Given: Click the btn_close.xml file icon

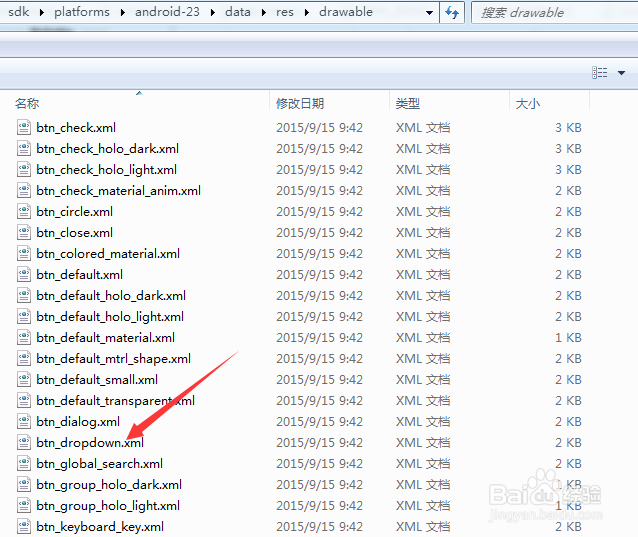Looking at the screenshot, I should point(24,232).
